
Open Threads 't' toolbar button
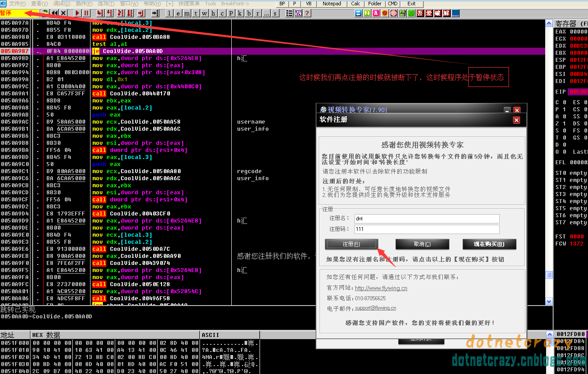pos(196,13)
